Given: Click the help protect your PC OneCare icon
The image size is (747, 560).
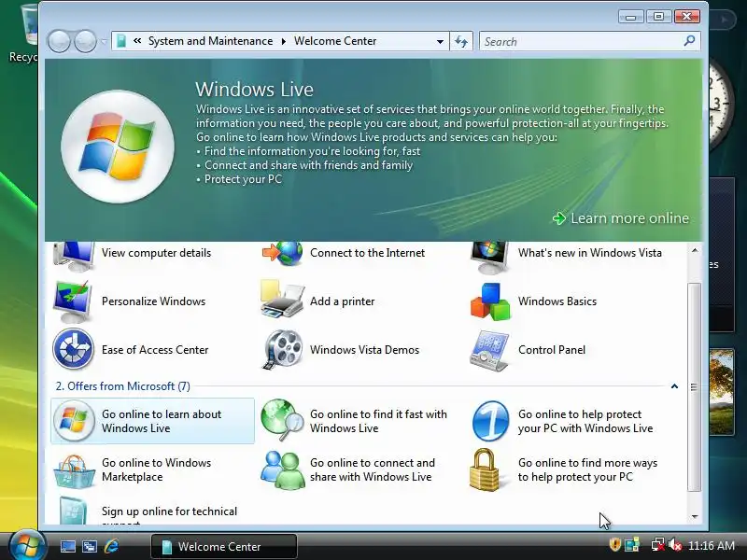Looking at the screenshot, I should 490,421.
